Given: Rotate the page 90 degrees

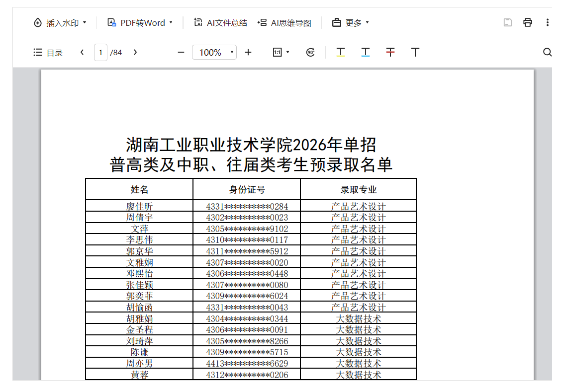Looking at the screenshot, I should tap(310, 52).
